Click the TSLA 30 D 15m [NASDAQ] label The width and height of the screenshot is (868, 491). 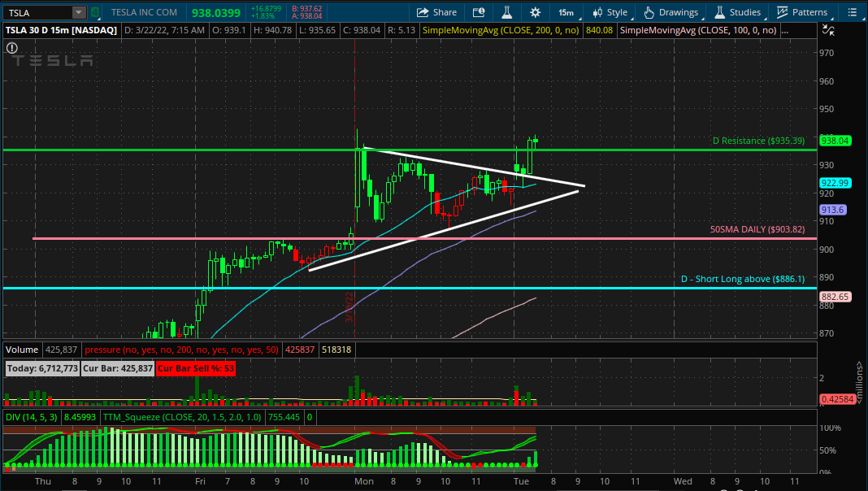tap(62, 30)
